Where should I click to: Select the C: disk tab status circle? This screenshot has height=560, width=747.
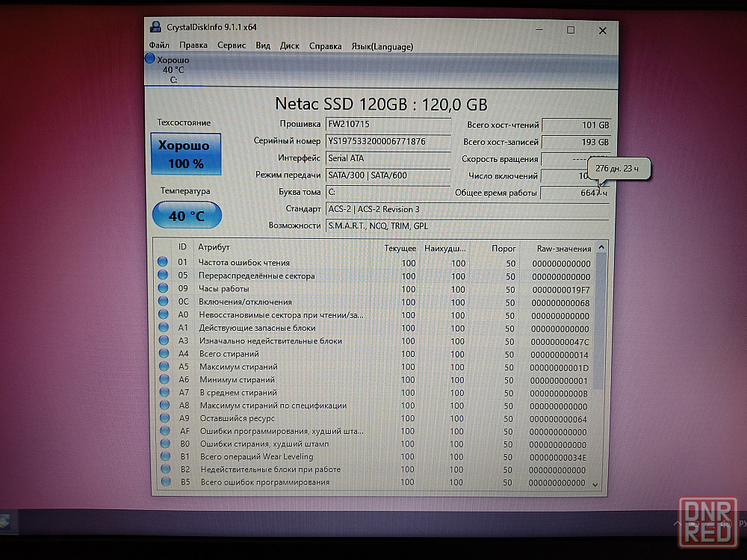coord(150,58)
